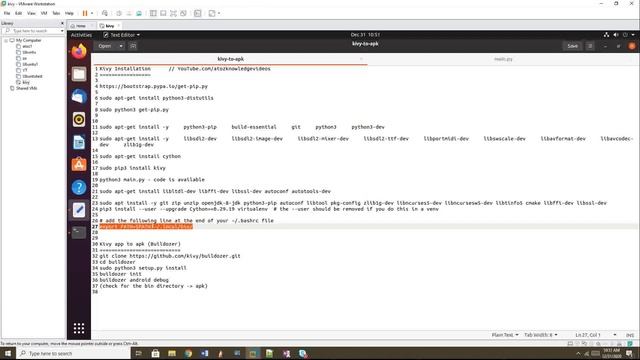Image resolution: width=640 pixels, height=360 pixels.
Task: Show or hide library toolbar icon
Action: pos(153,13)
